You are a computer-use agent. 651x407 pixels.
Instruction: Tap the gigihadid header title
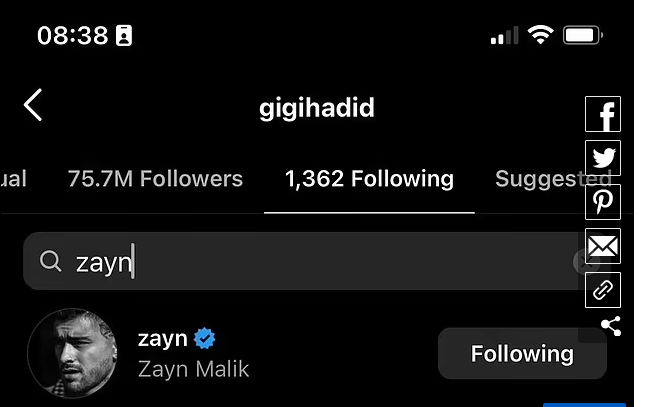pos(317,108)
